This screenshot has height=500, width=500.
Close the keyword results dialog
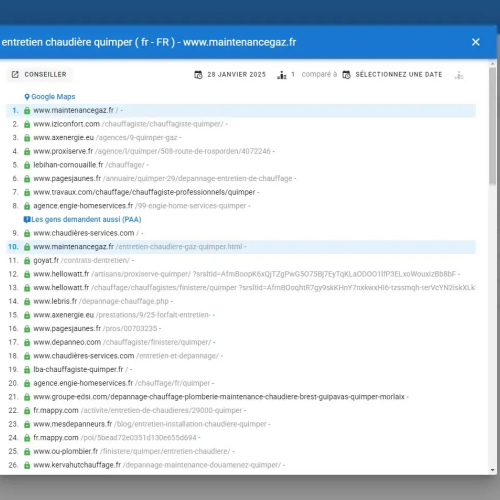coord(476,42)
